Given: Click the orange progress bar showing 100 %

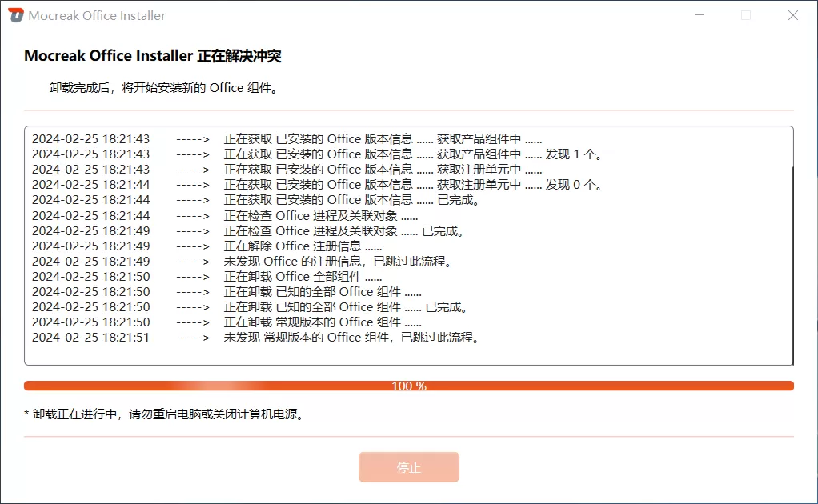Looking at the screenshot, I should point(409,386).
